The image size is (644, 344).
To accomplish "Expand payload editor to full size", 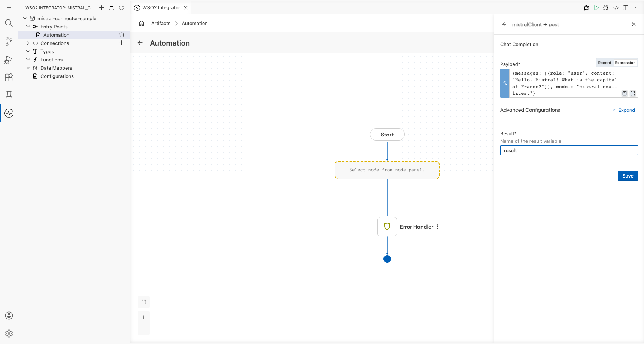I will tap(633, 93).
